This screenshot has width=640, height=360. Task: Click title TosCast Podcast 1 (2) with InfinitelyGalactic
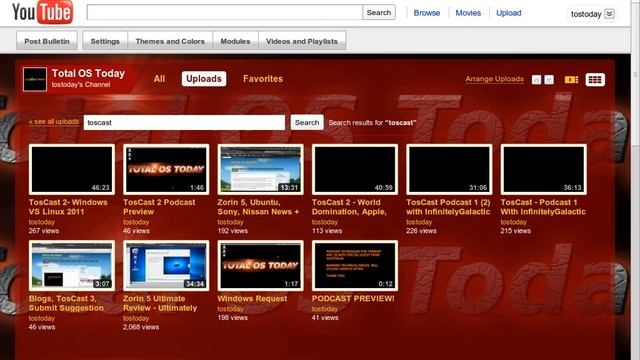(x=448, y=207)
